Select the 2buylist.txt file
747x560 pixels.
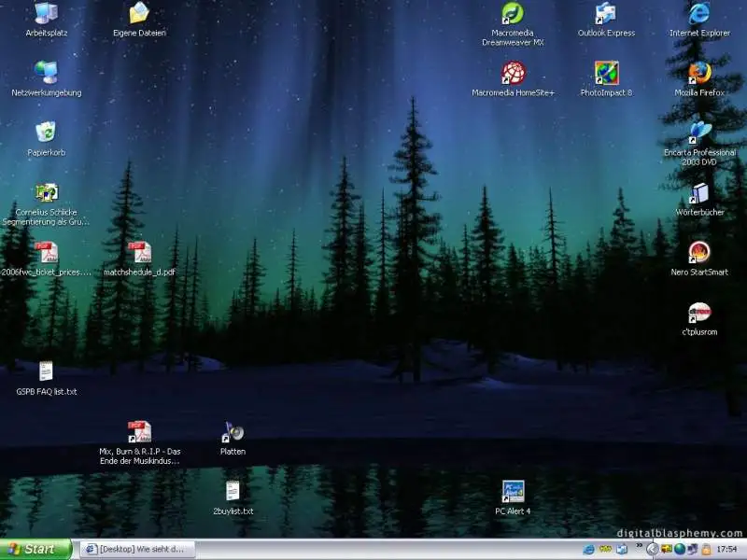[233, 492]
